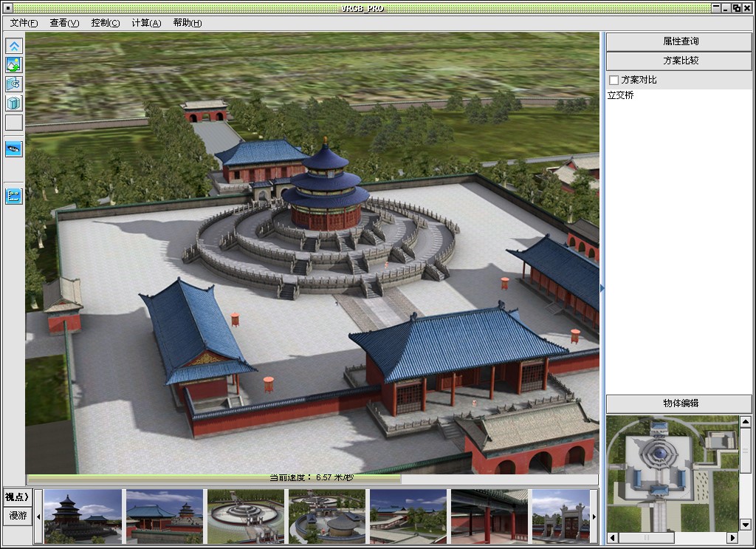Click the minimap vertical scrollbar down arrow
This screenshot has width=756, height=549.
[746, 525]
